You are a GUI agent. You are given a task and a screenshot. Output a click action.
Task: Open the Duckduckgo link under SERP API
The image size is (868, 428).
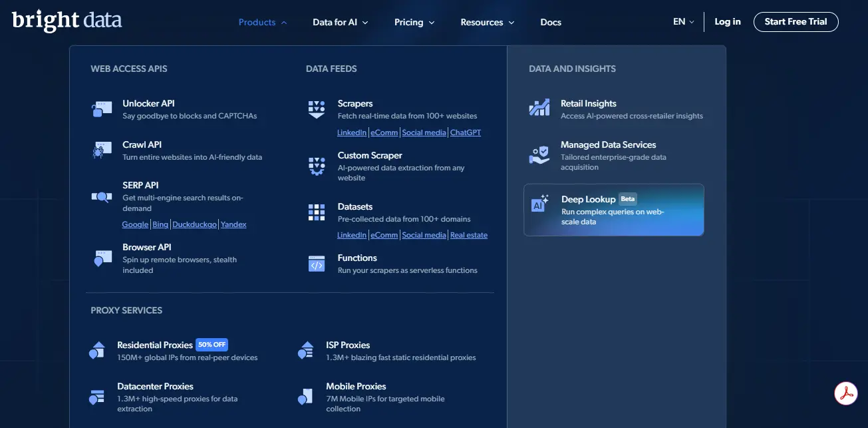tap(194, 225)
